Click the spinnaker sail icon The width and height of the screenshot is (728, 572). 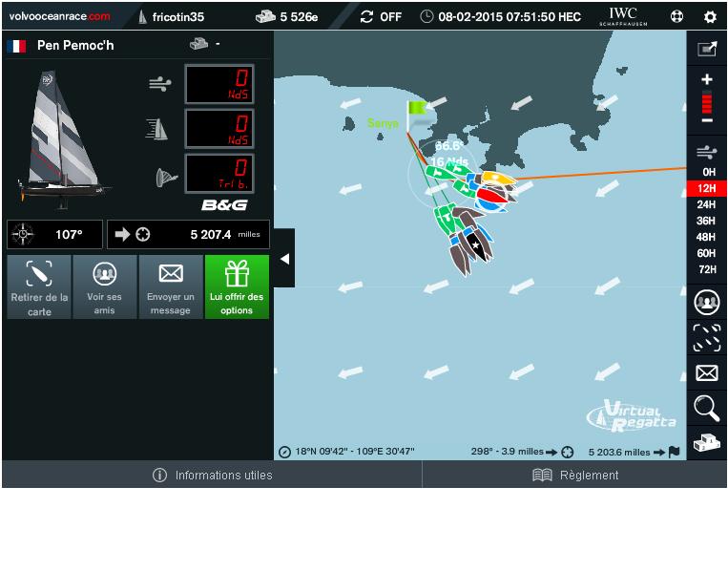166,177
